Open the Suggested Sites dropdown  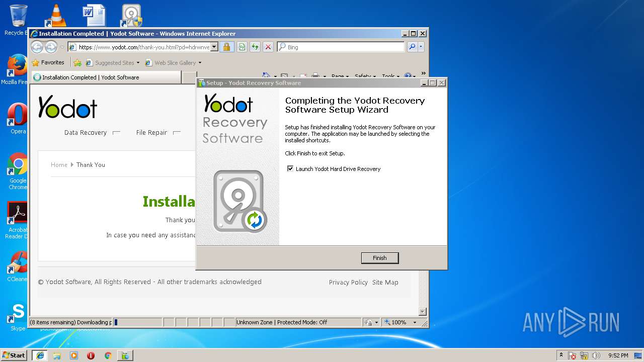click(113, 63)
